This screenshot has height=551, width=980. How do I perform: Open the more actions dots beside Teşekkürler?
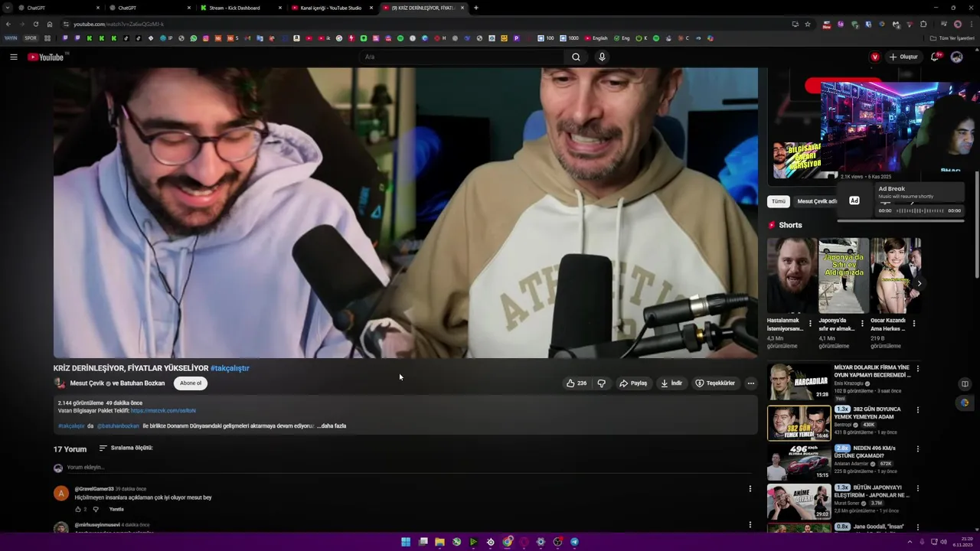(x=750, y=383)
